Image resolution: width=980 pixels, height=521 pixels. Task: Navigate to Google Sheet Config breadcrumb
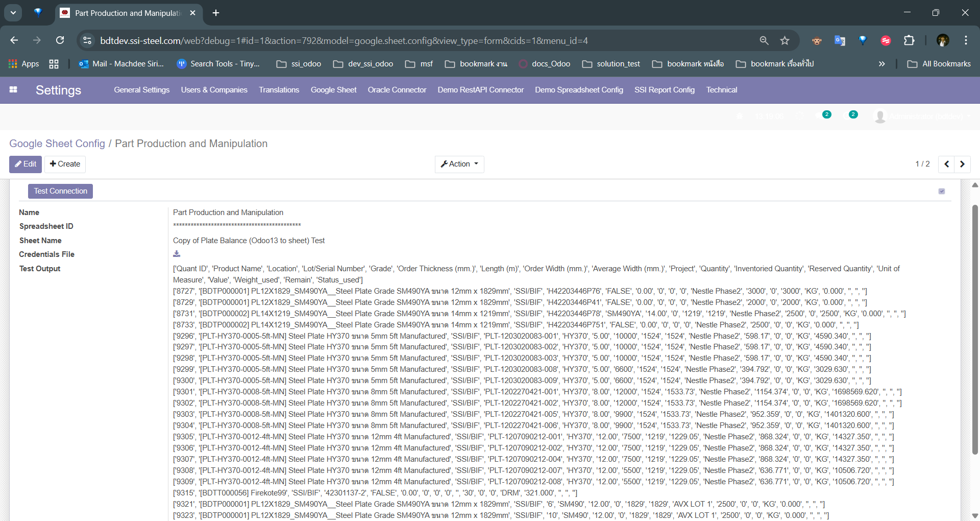57,144
